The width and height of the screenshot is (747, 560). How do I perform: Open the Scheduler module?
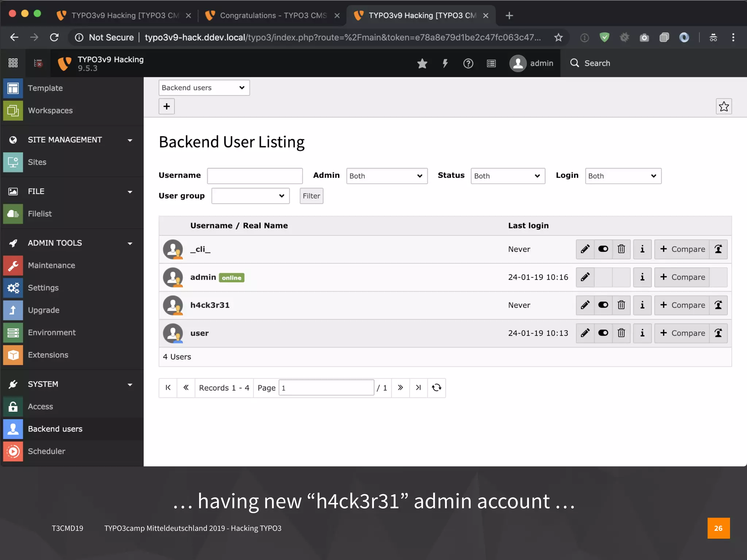(x=72, y=451)
